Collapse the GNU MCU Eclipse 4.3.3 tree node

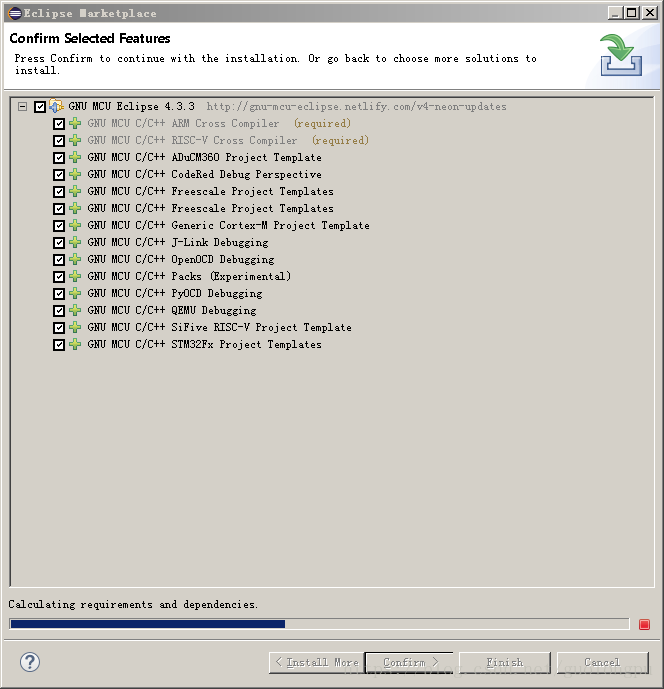22,106
